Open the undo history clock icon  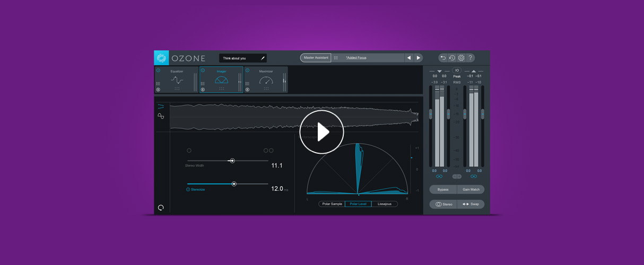point(452,58)
